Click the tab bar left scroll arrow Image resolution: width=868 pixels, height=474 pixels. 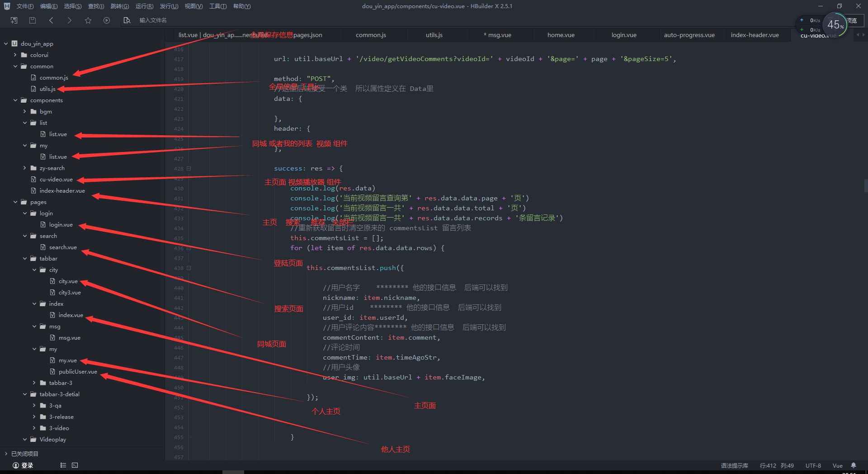pyautogui.click(x=858, y=35)
